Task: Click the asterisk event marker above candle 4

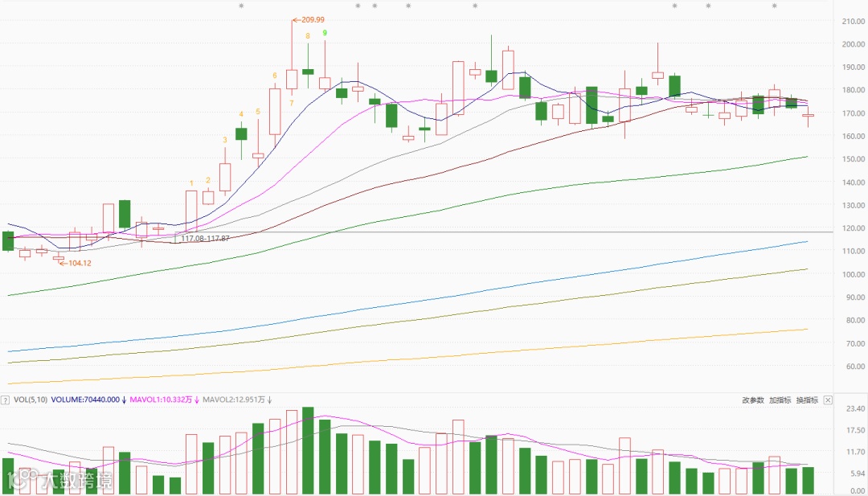Action: point(241,6)
